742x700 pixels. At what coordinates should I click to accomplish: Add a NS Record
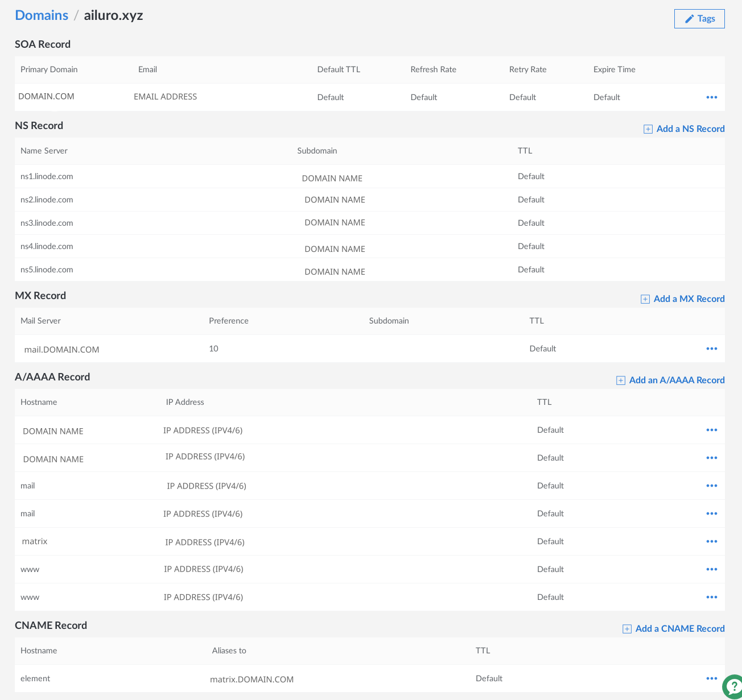[x=684, y=129]
